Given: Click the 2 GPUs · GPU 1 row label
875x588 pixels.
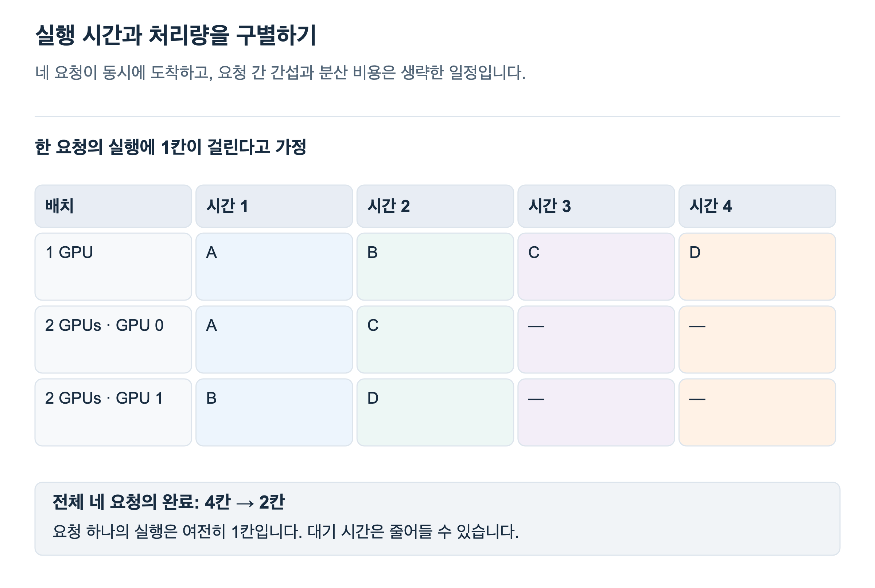Looking at the screenshot, I should (x=113, y=412).
